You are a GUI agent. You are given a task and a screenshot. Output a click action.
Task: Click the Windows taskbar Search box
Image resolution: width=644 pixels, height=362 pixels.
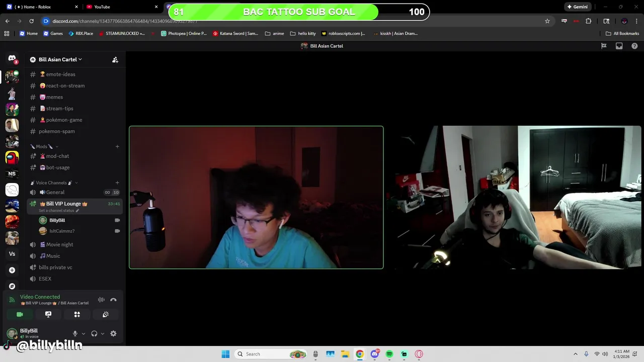tap(272, 354)
